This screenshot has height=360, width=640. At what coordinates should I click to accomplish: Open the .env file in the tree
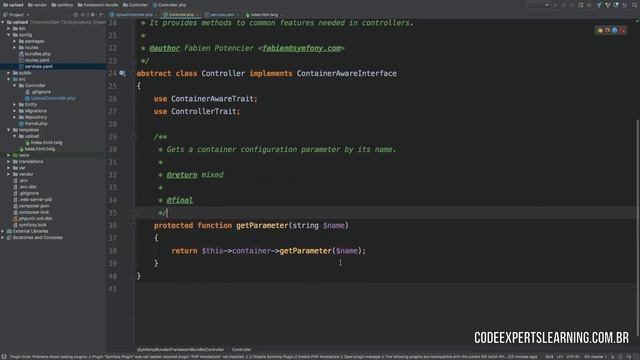[23, 180]
